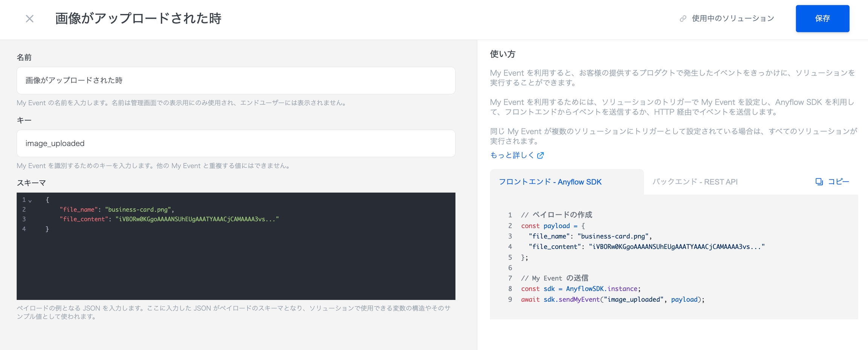Image resolution: width=868 pixels, height=350 pixels.
Task: Switch to the バックエンド - REST API tab
Action: pyautogui.click(x=695, y=182)
